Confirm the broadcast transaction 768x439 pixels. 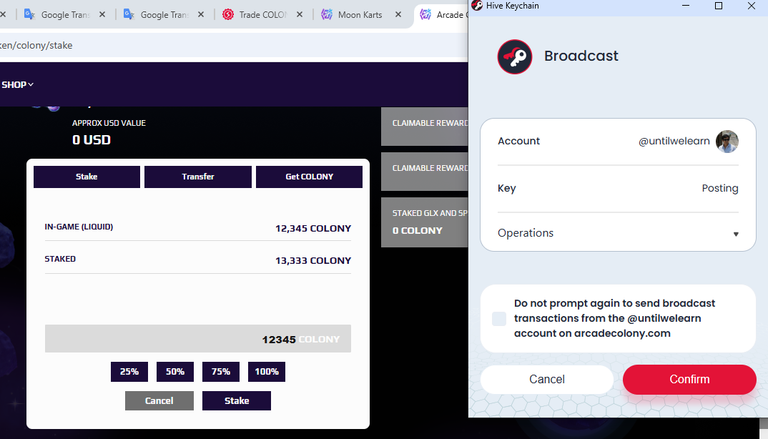[689, 379]
